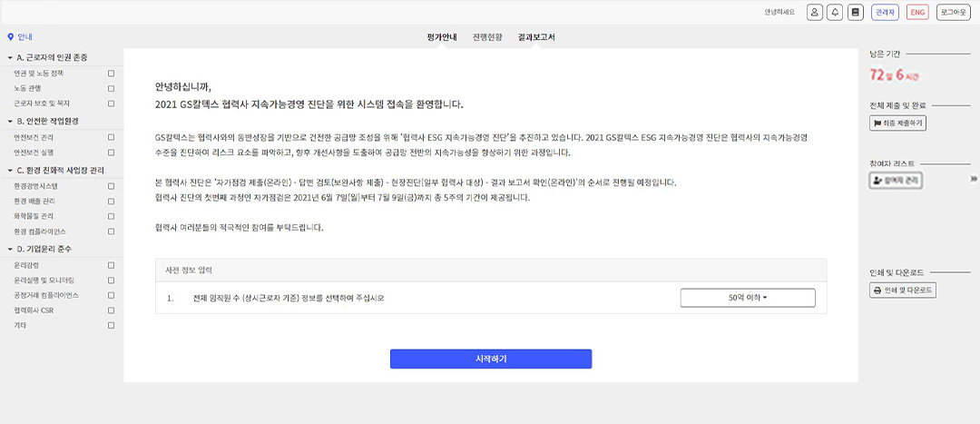
Task: Click question text 전체 임직원 수
Action: pyautogui.click(x=289, y=299)
